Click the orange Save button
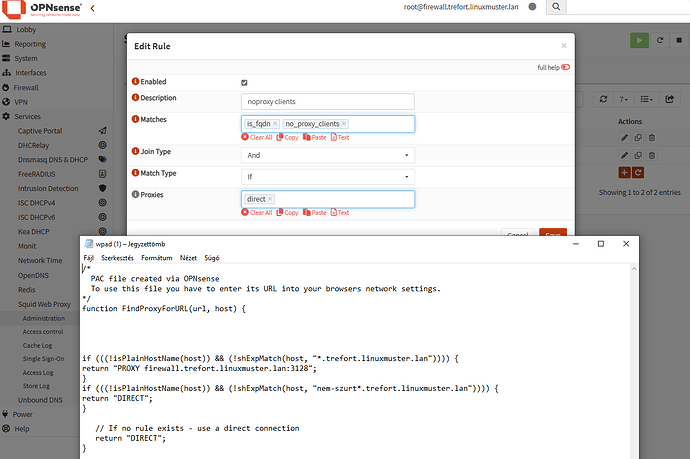The width and height of the screenshot is (690, 459). 553,233
